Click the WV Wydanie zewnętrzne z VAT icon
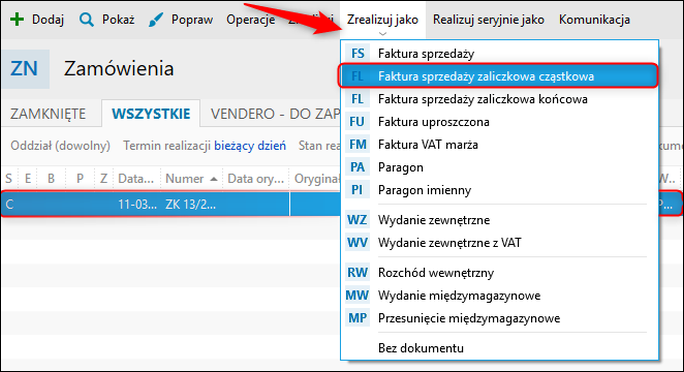Viewport: 684px width, 372px height. [x=358, y=242]
